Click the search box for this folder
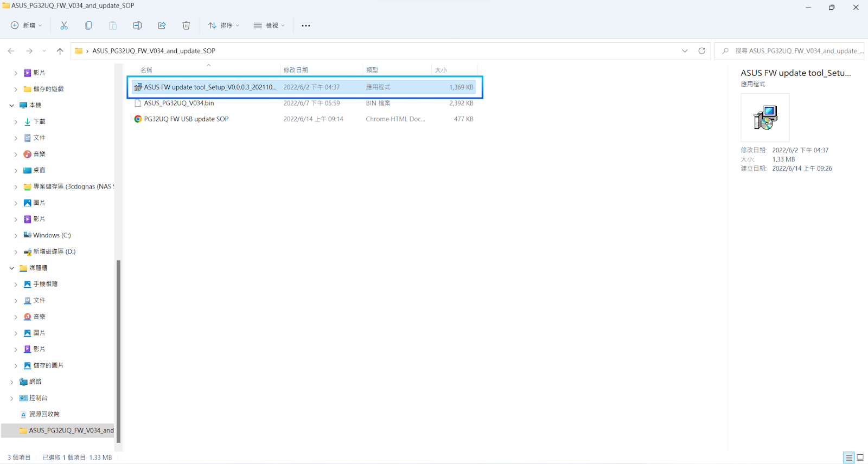Image resolution: width=868 pixels, height=464 pixels. (789, 51)
